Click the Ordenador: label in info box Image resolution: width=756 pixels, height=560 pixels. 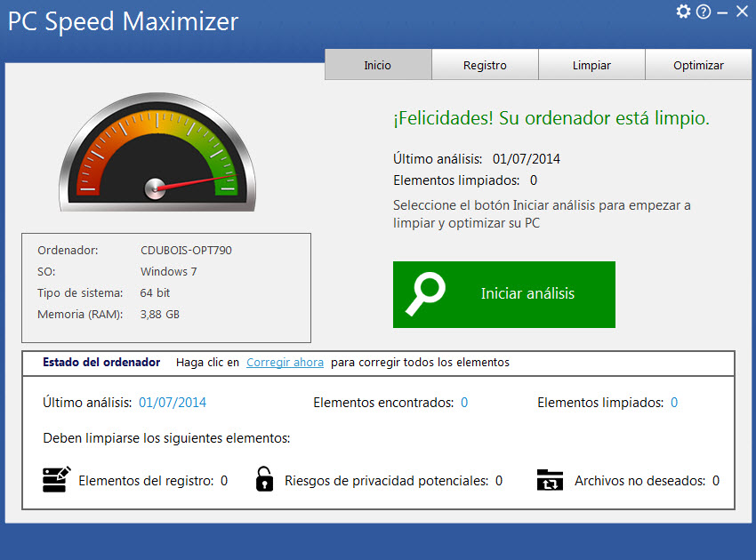68,250
